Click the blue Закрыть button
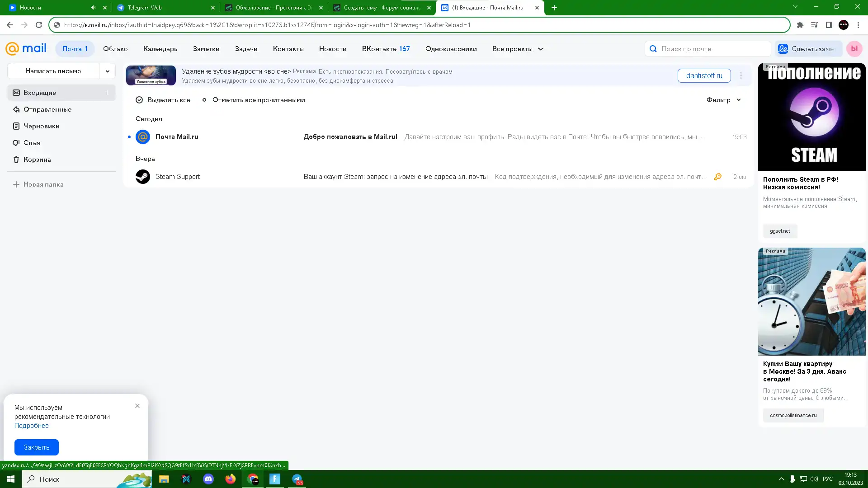 pos(37,447)
